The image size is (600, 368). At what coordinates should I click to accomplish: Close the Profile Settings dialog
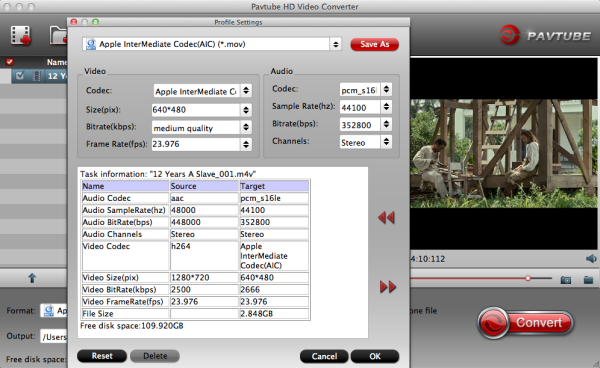tap(74, 22)
